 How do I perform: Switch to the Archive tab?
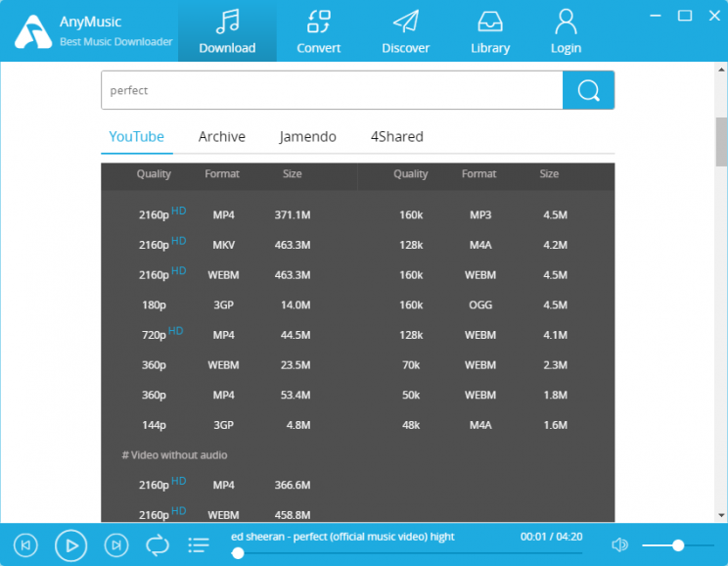tap(222, 137)
